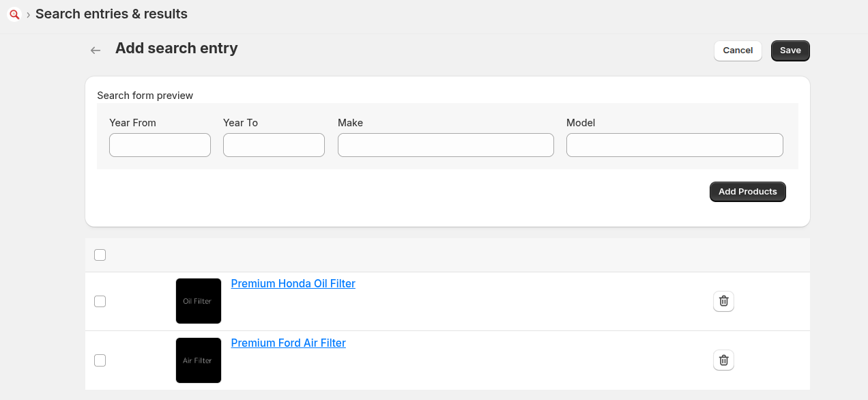Check the Premium Ford Air Filter checkbox
This screenshot has height=400, width=868.
pyautogui.click(x=100, y=360)
